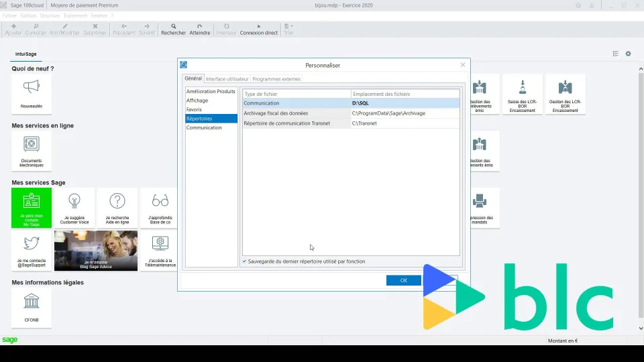This screenshot has height=362, width=644.
Task: Click the Je suggère Customer Voice tile
Action: tap(74, 207)
